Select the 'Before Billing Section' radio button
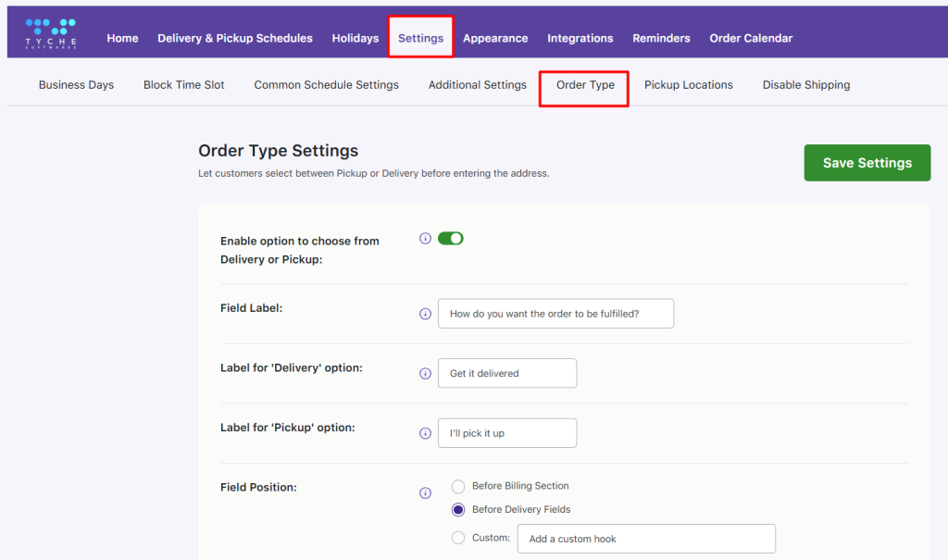948x560 pixels. coord(458,485)
